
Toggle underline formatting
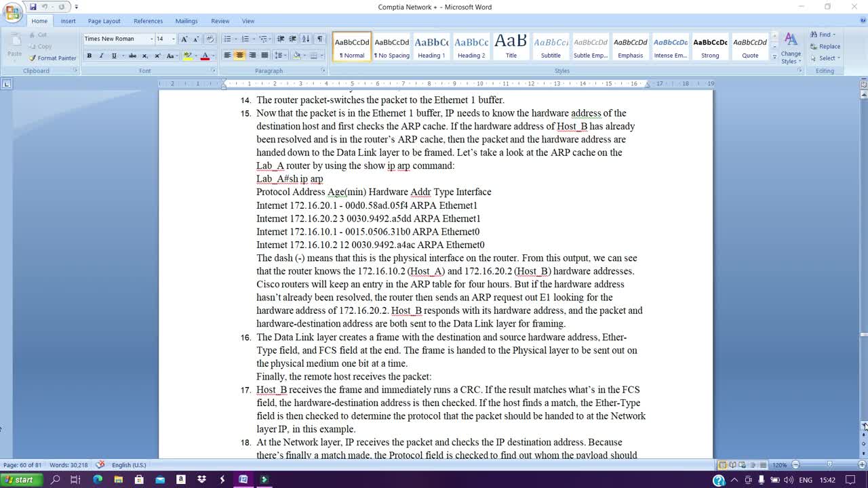click(x=115, y=56)
